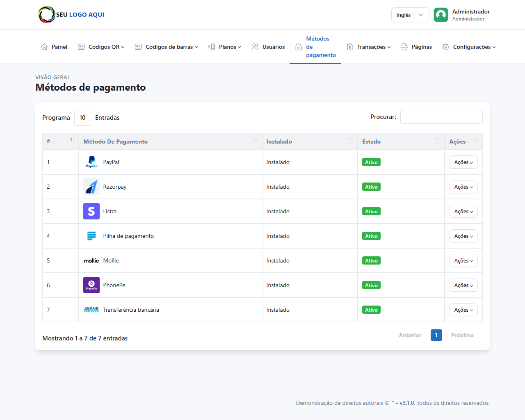Image resolution: width=525 pixels, height=420 pixels.
Task: Click the Bank Transfer logo icon
Action: [x=91, y=310]
